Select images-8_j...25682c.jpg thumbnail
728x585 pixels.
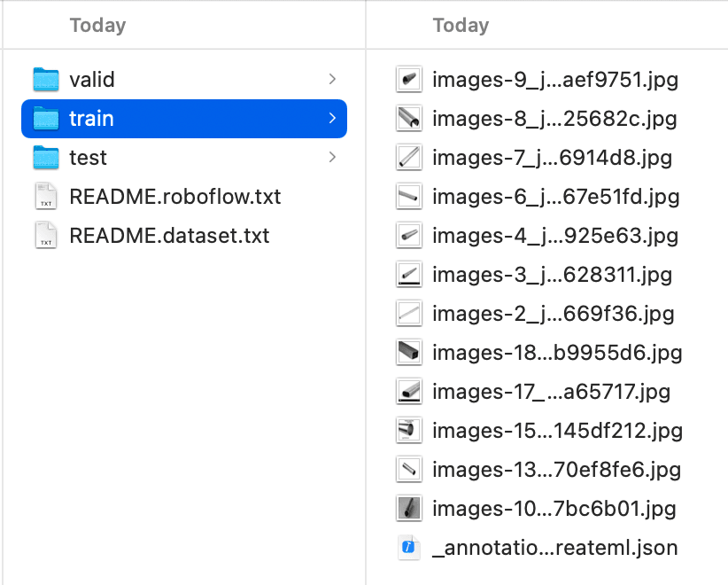409,119
